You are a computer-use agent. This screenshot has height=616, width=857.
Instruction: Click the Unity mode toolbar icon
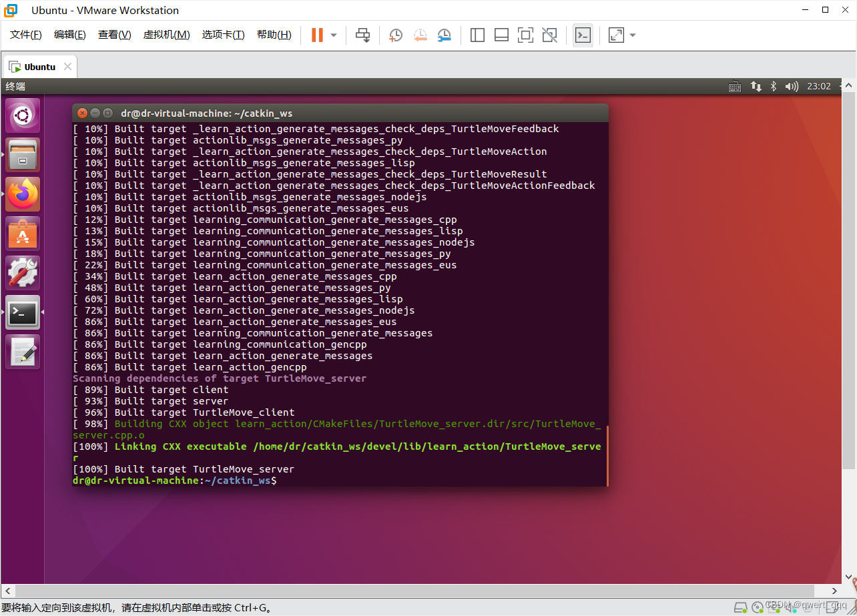(549, 35)
